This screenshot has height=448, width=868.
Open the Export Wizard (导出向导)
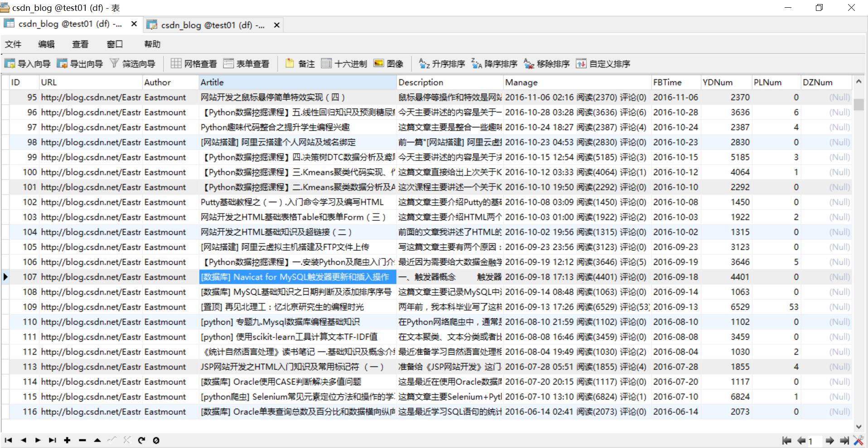(x=80, y=63)
